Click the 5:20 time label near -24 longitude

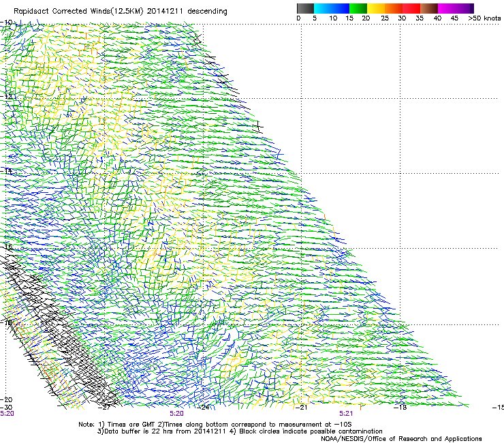point(177,414)
